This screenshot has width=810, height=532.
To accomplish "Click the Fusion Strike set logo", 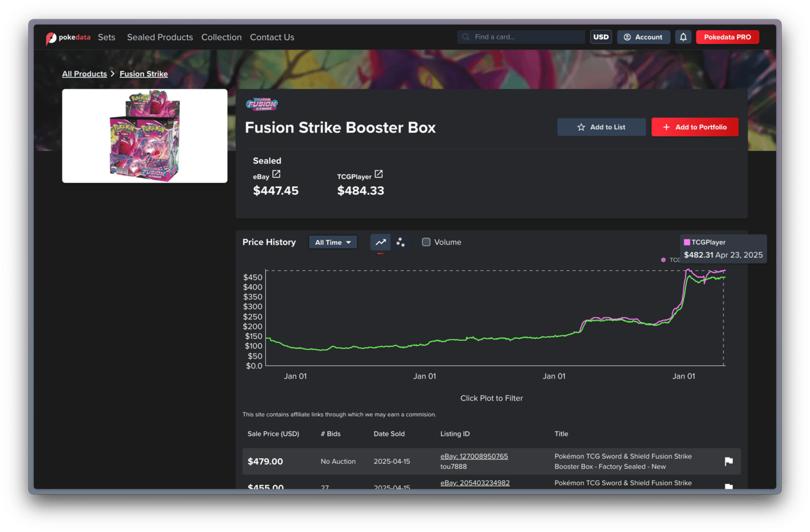I will click(x=261, y=104).
